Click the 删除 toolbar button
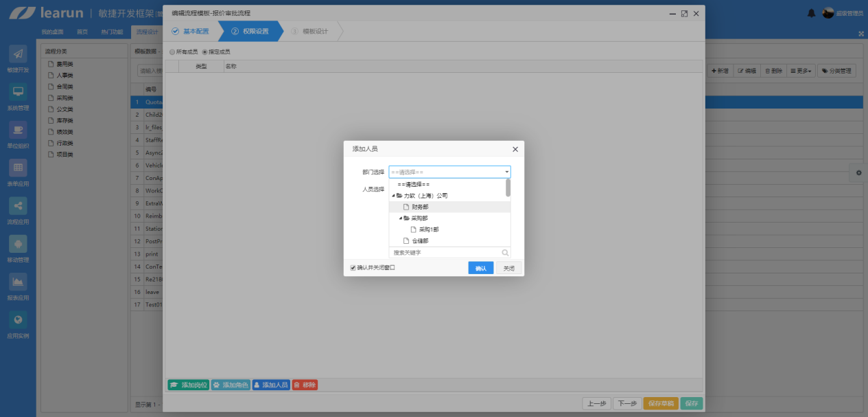 (773, 71)
